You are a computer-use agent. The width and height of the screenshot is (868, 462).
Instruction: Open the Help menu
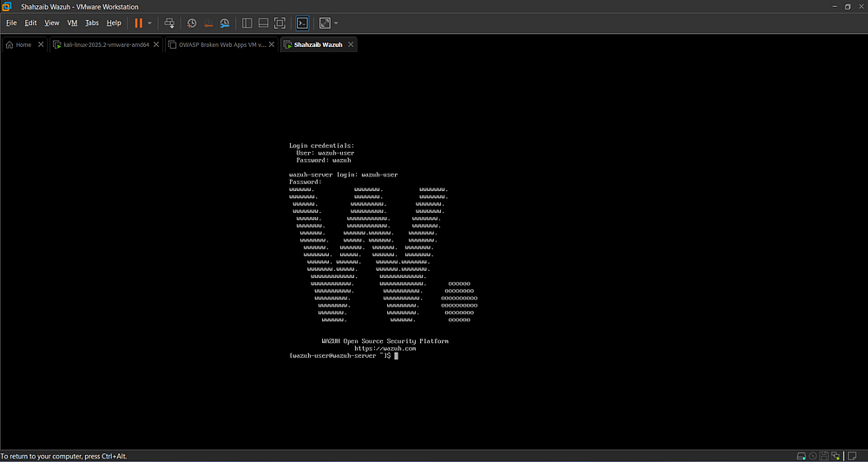click(114, 23)
